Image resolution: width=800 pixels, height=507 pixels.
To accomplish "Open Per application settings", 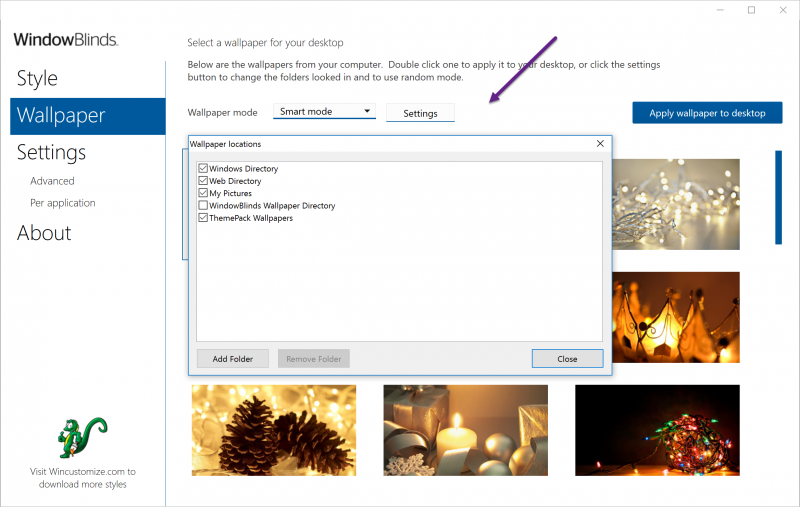I will click(x=63, y=203).
